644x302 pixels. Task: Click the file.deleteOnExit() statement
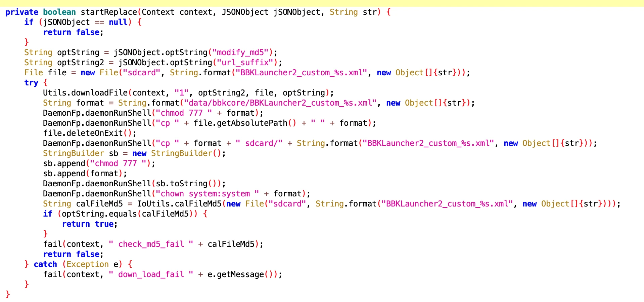[89, 133]
